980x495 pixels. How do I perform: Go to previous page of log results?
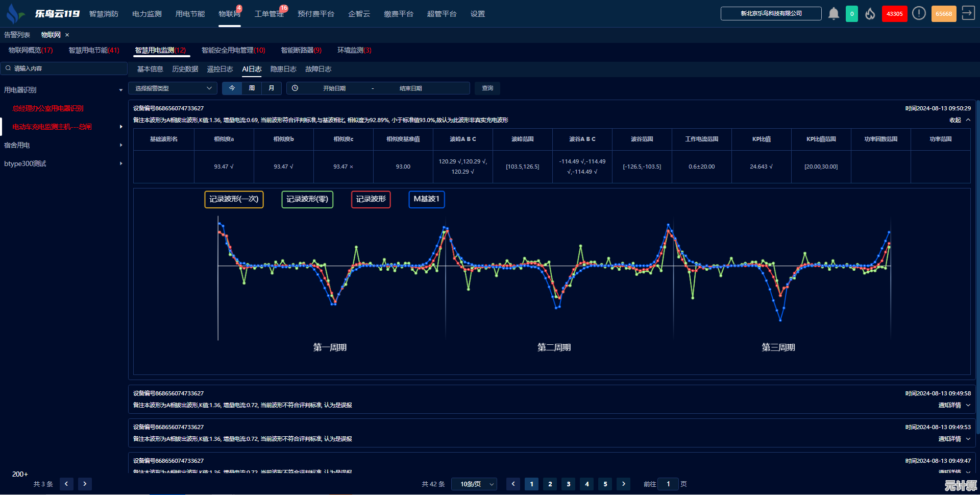click(513, 484)
